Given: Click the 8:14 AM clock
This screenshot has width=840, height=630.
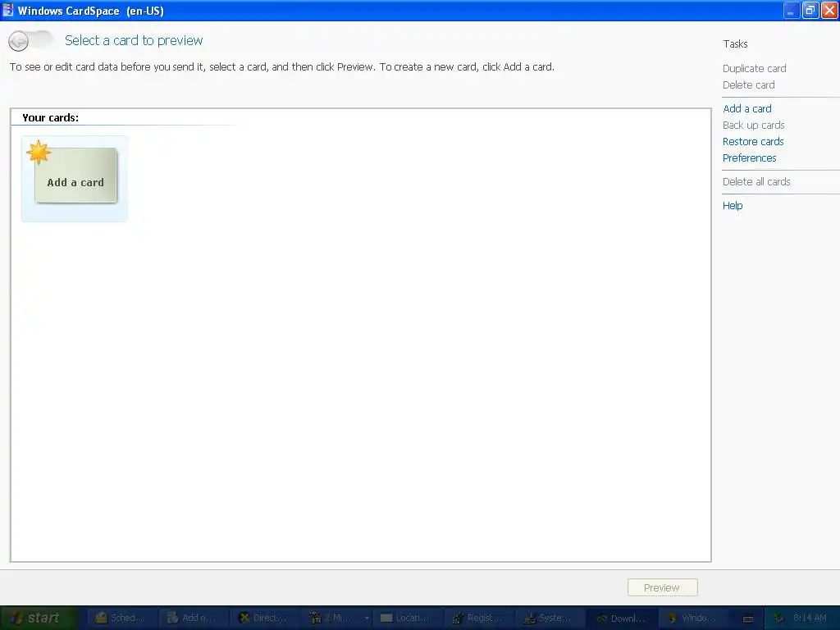Looking at the screenshot, I should [810, 618].
